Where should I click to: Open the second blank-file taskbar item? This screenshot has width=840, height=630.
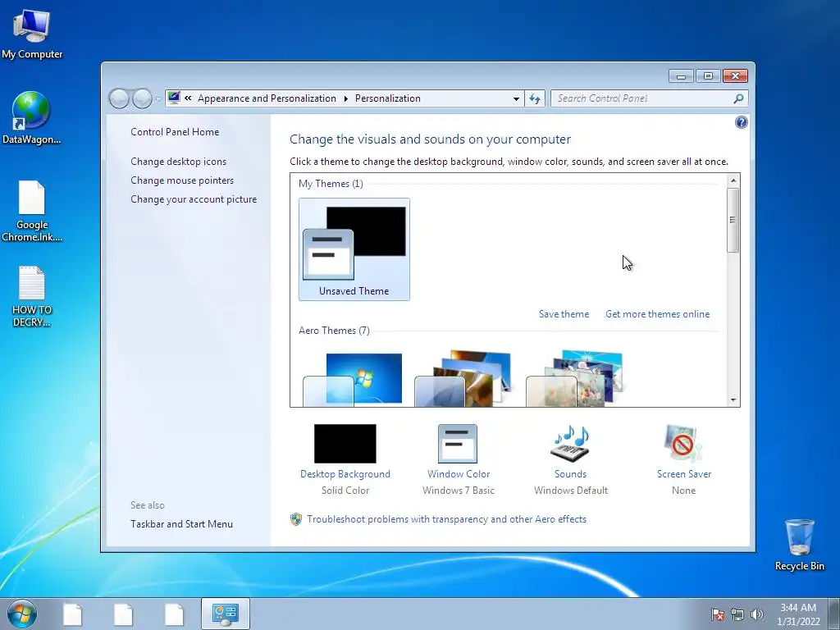pyautogui.click(x=123, y=614)
